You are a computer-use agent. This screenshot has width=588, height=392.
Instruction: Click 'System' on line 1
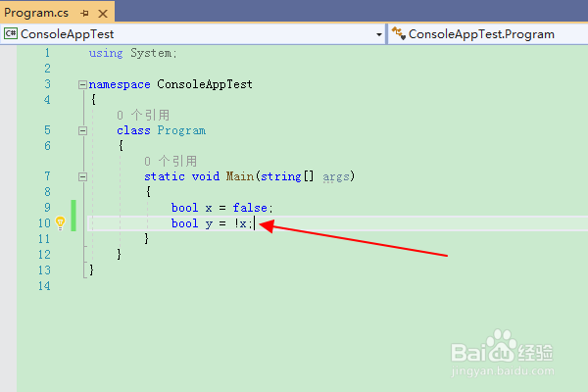point(151,53)
